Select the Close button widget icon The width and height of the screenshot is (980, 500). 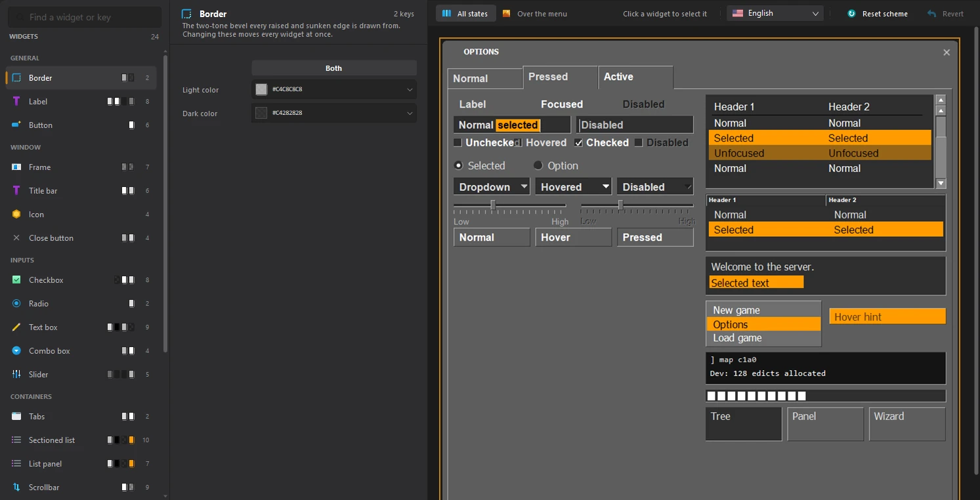coord(16,238)
